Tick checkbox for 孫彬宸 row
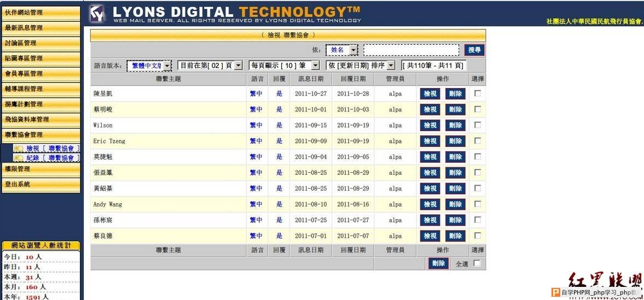Image resolution: width=644 pixels, height=300 pixels. [x=477, y=220]
